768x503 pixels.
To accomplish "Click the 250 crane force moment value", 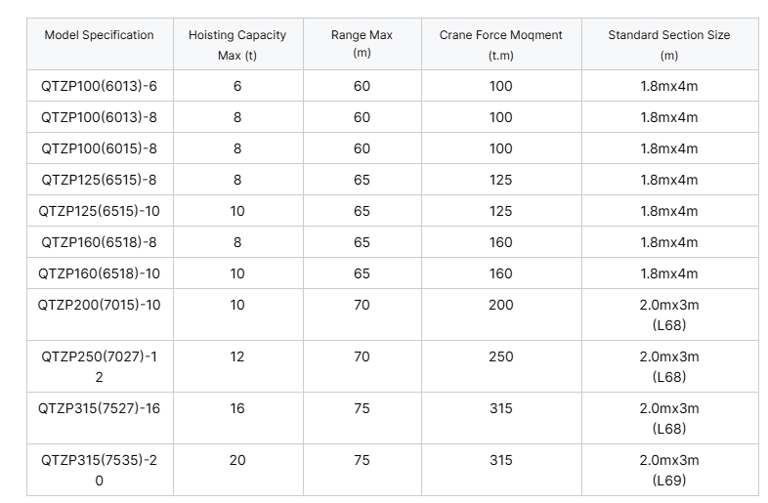I will (x=501, y=357).
